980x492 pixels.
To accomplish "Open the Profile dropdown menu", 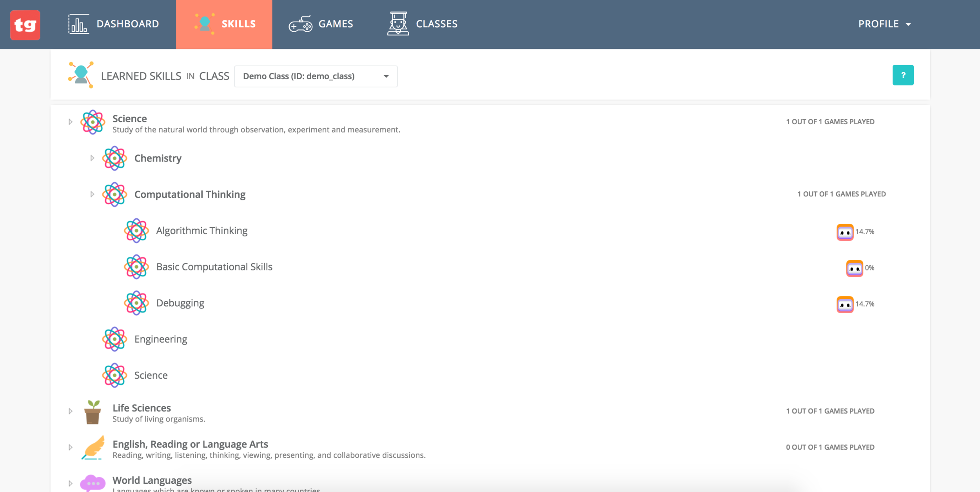I will click(x=884, y=24).
